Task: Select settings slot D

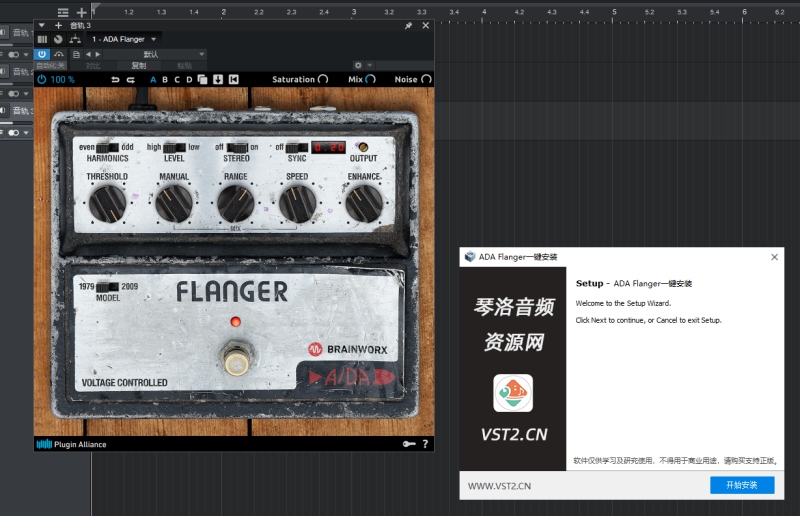Action: click(x=189, y=80)
